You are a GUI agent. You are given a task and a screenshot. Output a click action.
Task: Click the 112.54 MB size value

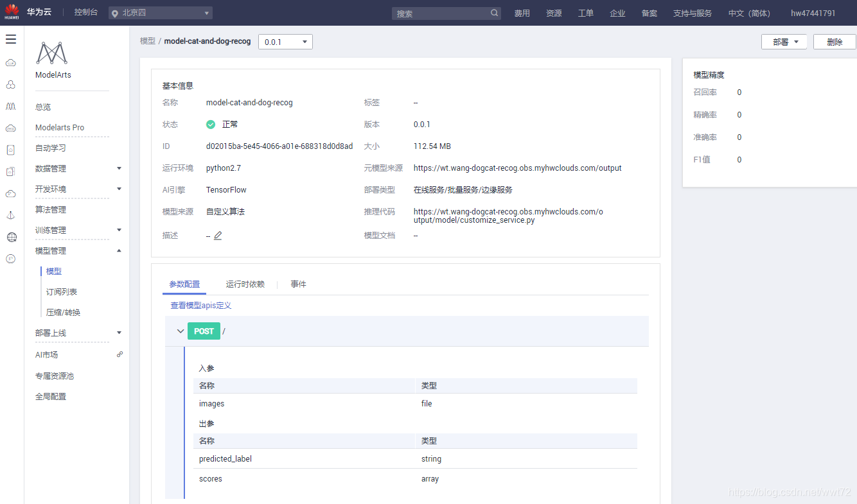tap(432, 146)
